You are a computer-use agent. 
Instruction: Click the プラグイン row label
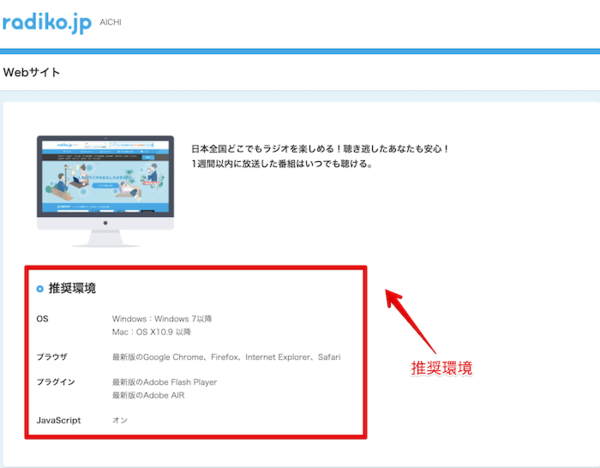[56, 382]
